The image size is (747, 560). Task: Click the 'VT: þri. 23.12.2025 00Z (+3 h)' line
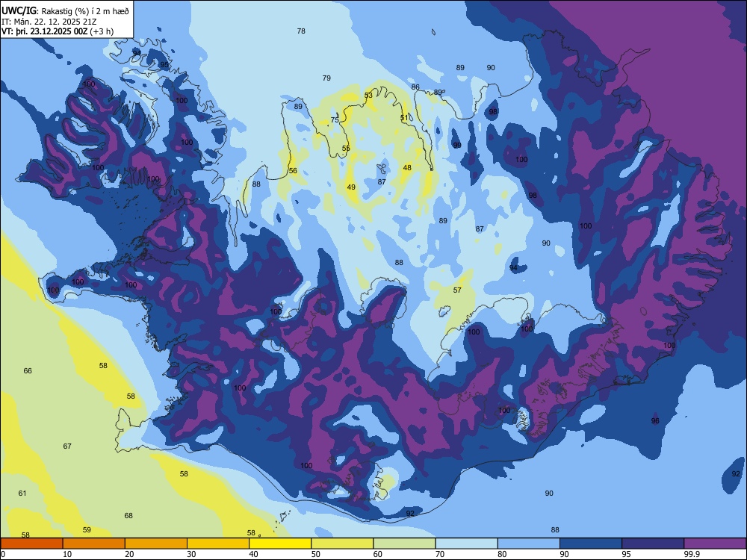pyautogui.click(x=58, y=31)
